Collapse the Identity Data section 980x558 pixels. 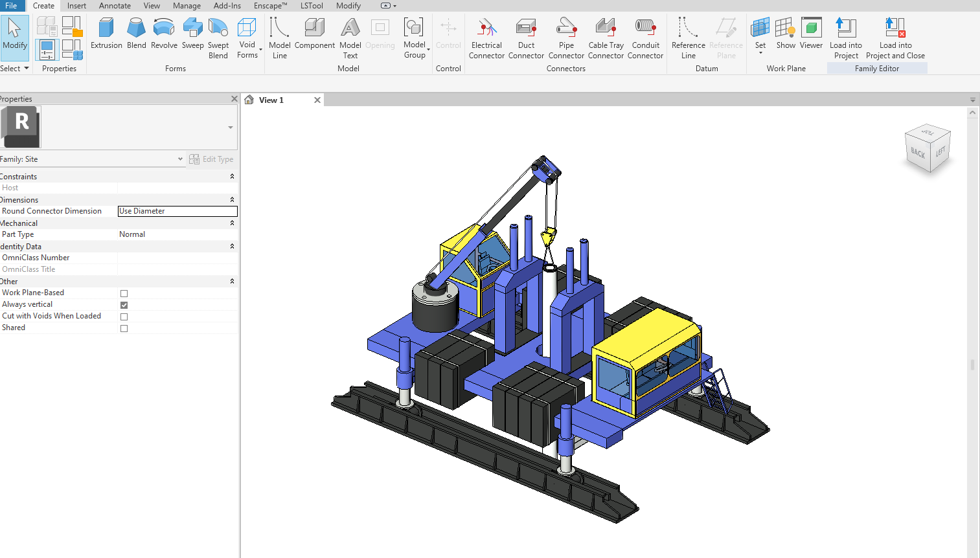pos(232,246)
